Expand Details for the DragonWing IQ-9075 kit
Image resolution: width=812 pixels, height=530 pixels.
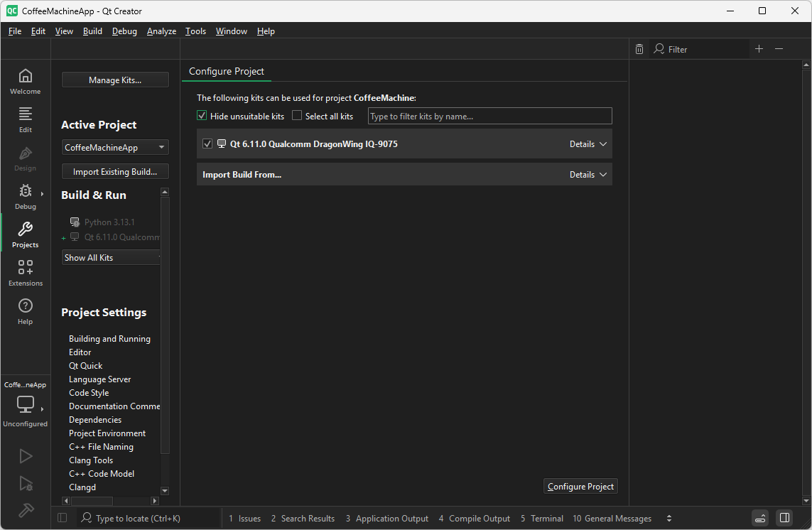588,144
